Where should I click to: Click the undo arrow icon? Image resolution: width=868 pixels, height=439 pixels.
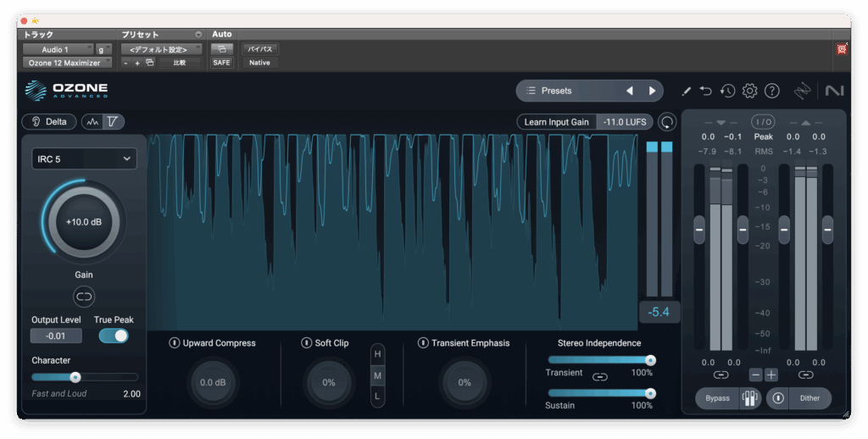click(706, 91)
